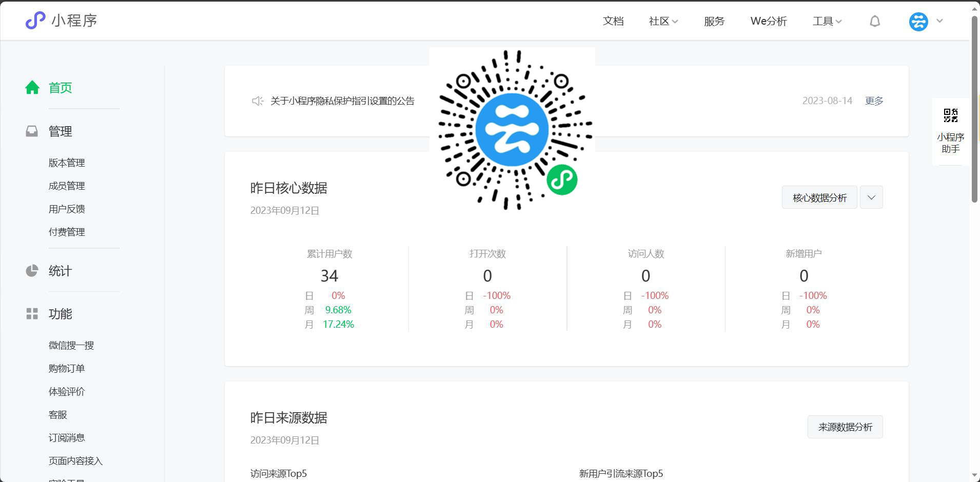
Task: Open the 关于小程序隐私保护指引设置的公告 announcement
Action: point(342,101)
